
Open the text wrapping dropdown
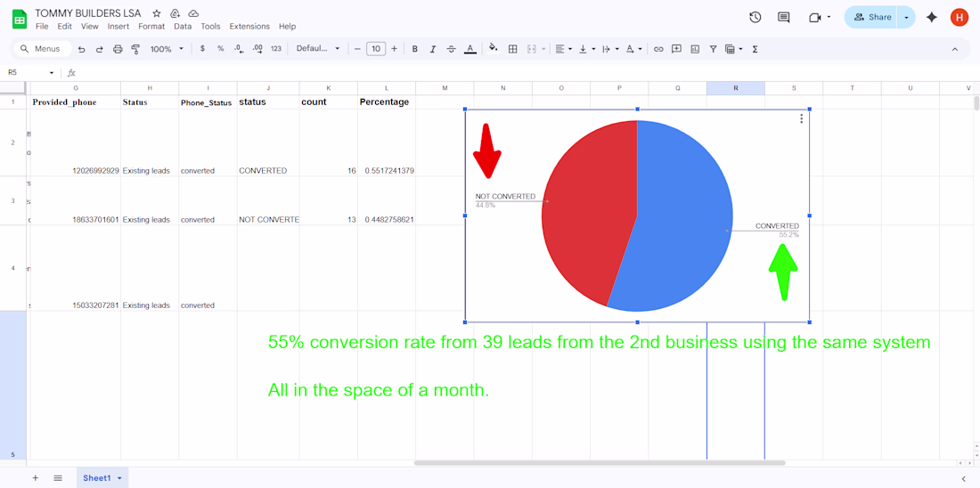(609, 49)
